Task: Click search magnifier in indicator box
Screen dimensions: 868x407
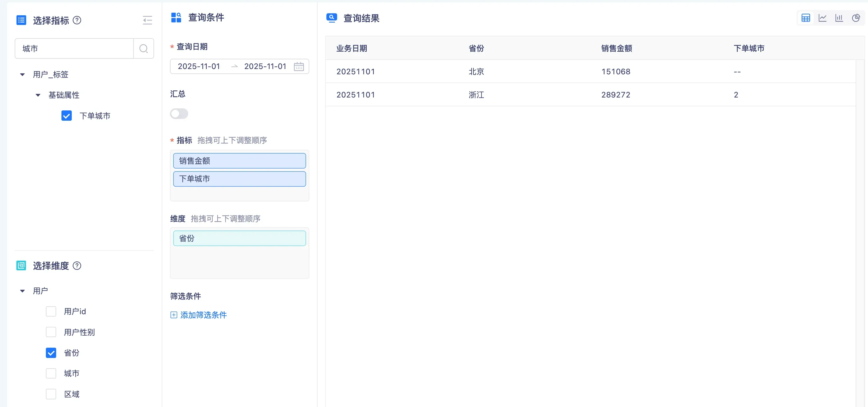Action: click(143, 49)
